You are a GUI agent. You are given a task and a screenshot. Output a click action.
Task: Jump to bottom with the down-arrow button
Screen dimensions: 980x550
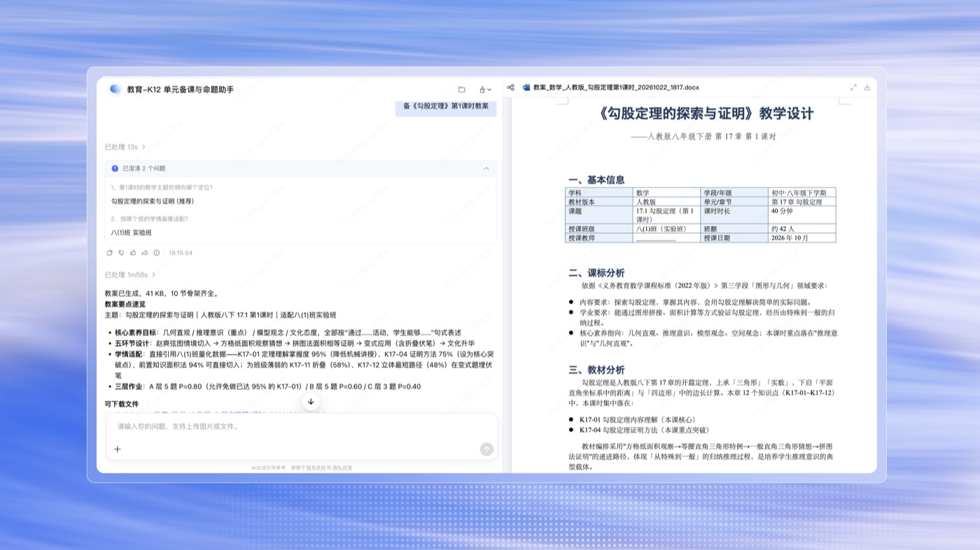(311, 402)
